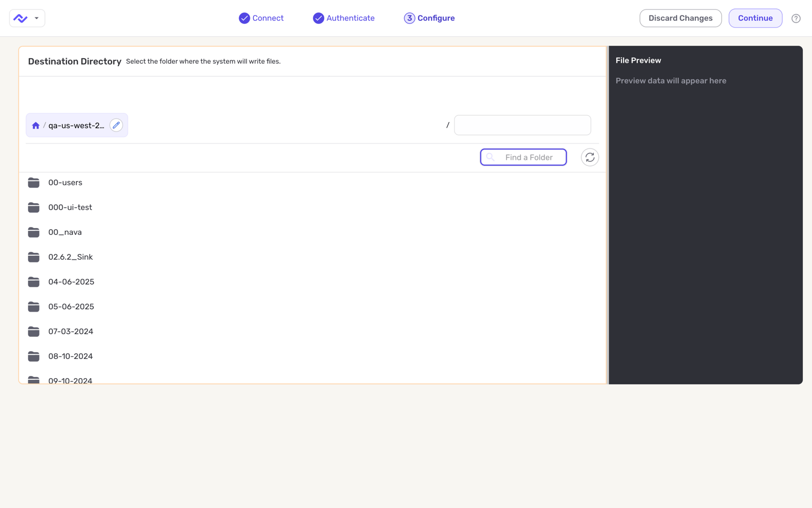Click folder icon beside 04-06-2025
Screen dimensions: 812x508
pyautogui.click(x=34, y=282)
